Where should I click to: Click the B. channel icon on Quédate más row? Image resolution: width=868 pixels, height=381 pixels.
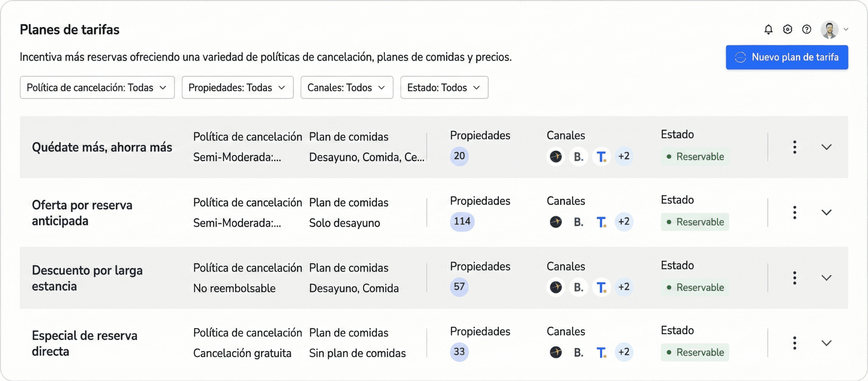pos(578,156)
